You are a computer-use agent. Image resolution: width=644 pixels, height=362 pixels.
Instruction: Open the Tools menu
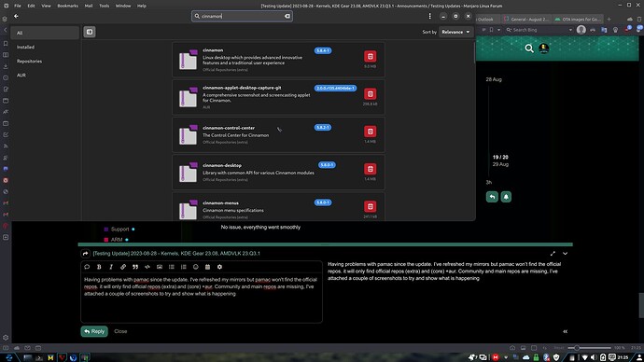(x=104, y=6)
